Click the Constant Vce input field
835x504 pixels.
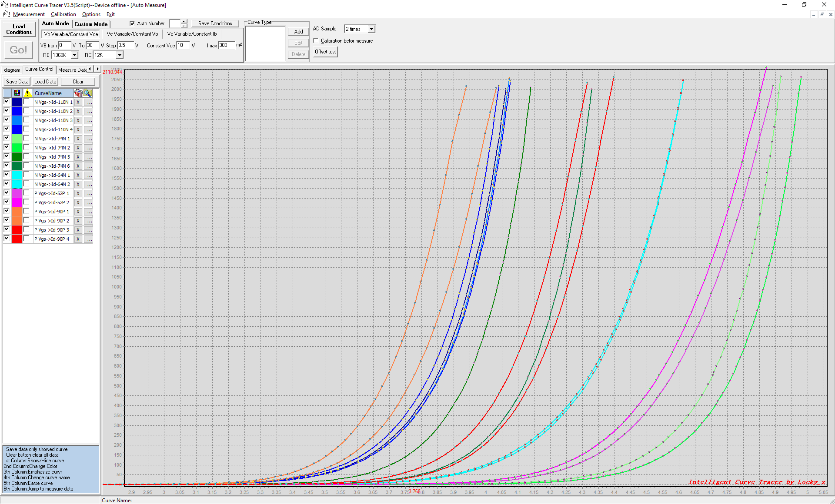pyautogui.click(x=183, y=45)
